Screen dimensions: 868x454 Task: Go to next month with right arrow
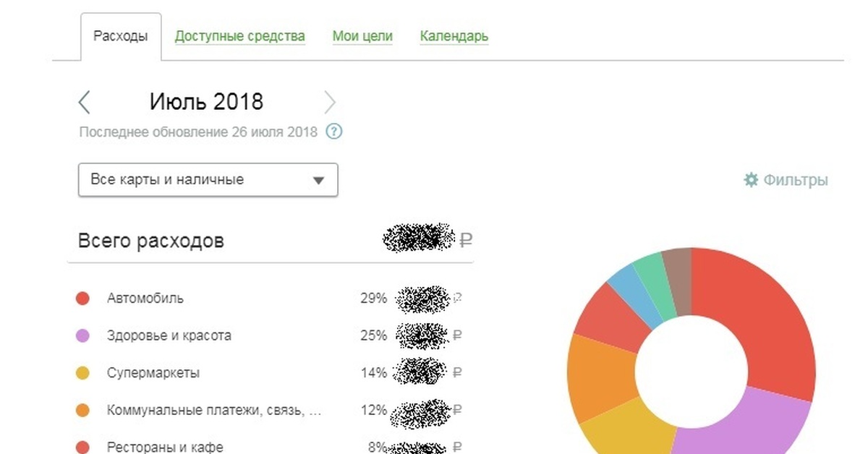tap(330, 102)
